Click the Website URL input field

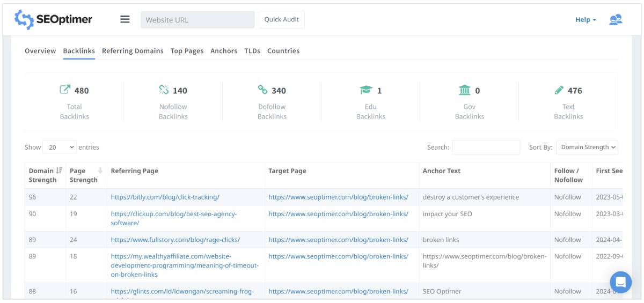[x=197, y=20]
